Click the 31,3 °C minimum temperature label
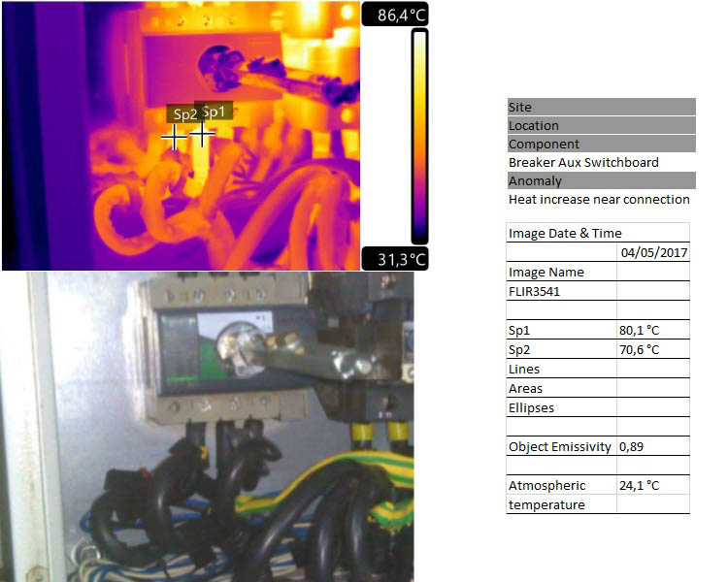The height and width of the screenshot is (582, 728). (x=394, y=259)
